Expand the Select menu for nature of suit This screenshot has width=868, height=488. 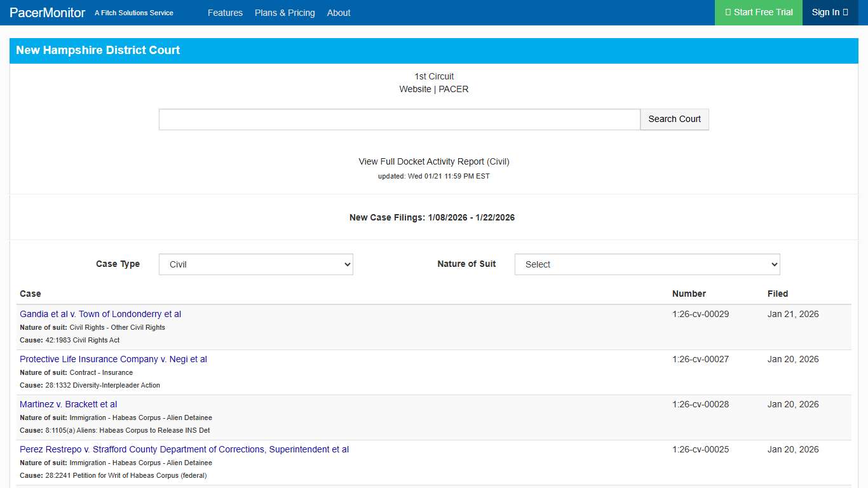[x=646, y=264]
